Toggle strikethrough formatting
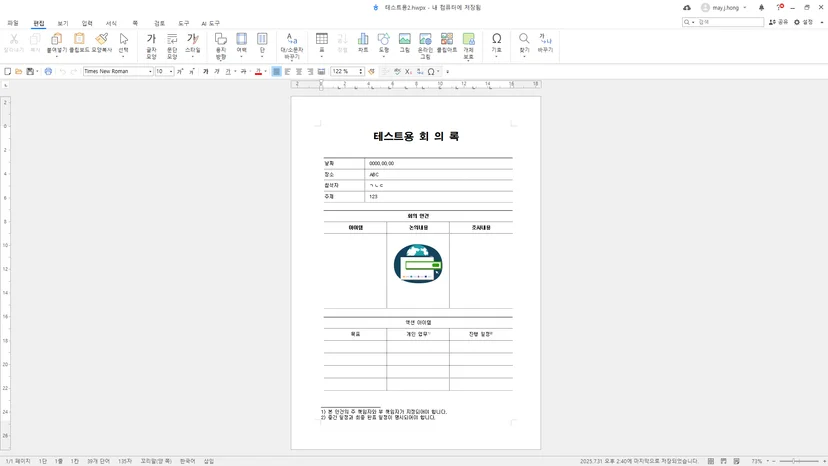828x466 pixels. click(x=243, y=71)
